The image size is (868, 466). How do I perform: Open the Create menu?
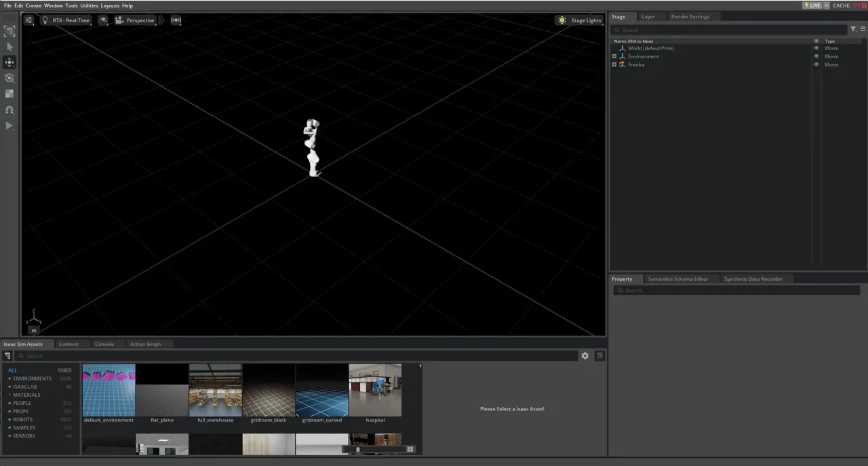tap(33, 5)
